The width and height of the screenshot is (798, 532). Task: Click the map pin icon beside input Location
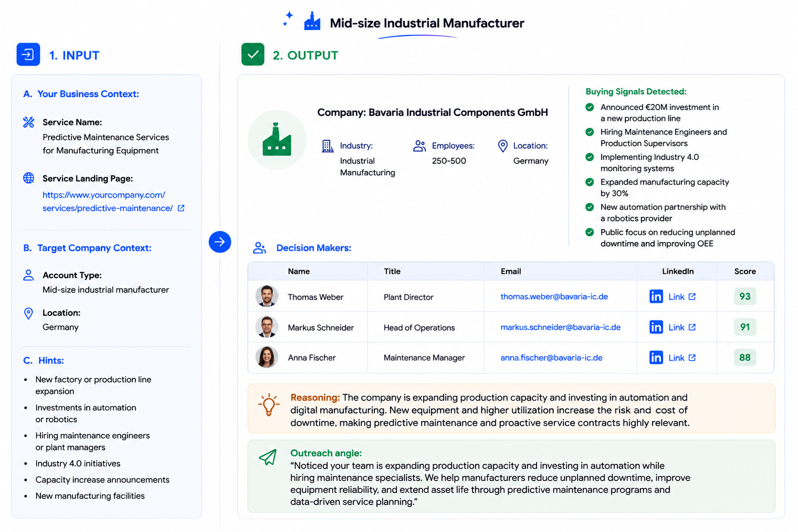pos(29,313)
